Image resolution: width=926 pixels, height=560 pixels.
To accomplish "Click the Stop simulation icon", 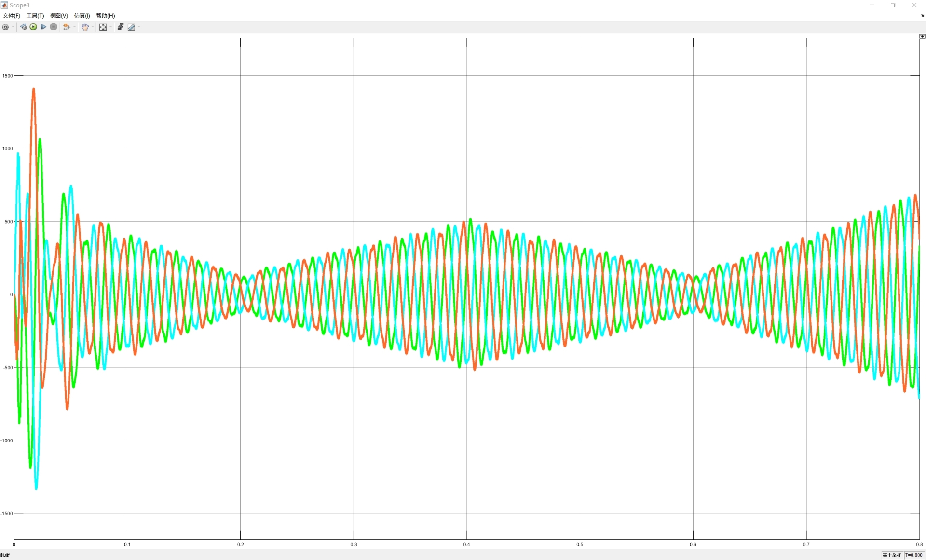I will [54, 27].
